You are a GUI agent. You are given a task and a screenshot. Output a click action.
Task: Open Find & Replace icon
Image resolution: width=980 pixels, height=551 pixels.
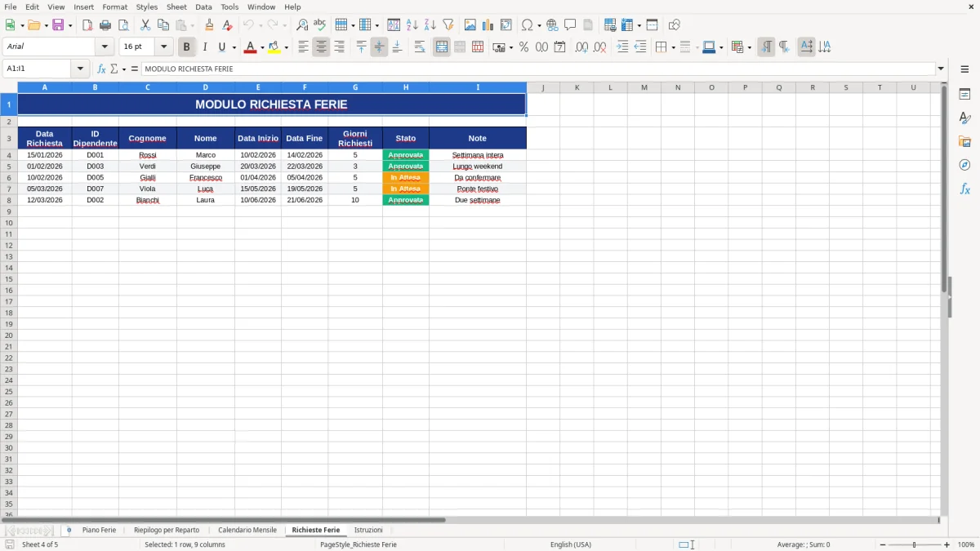pos(302,25)
